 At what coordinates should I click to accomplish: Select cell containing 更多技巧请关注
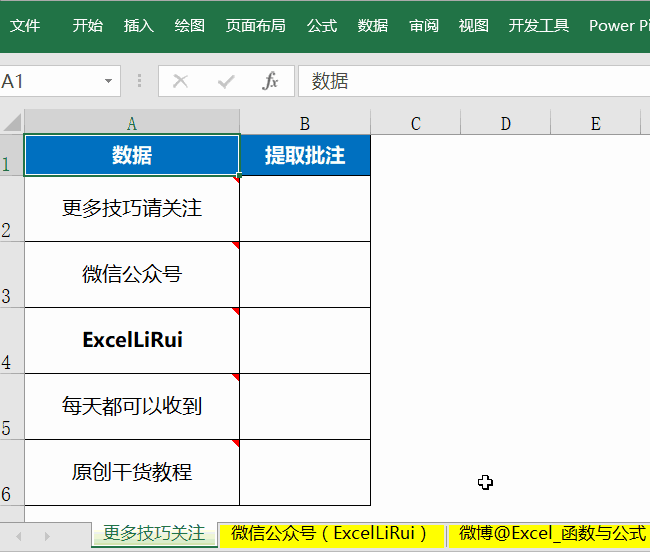(x=132, y=209)
